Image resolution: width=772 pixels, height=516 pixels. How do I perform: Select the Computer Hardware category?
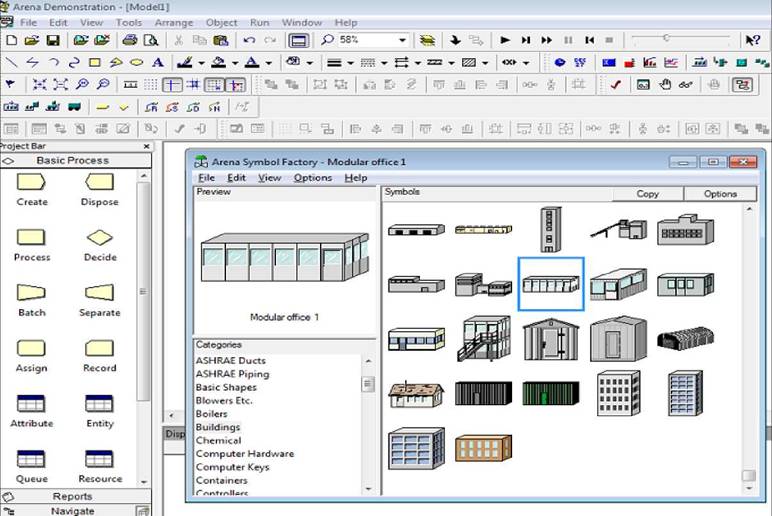(245, 454)
